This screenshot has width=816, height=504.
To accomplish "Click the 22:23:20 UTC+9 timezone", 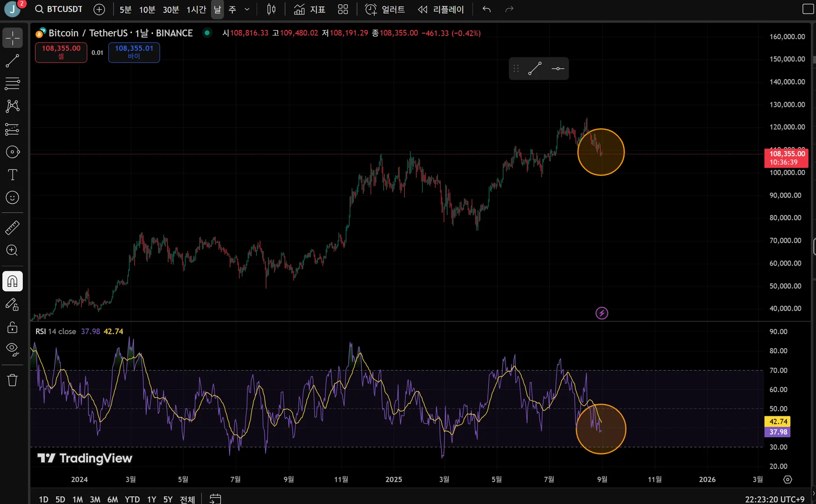I will (775, 499).
